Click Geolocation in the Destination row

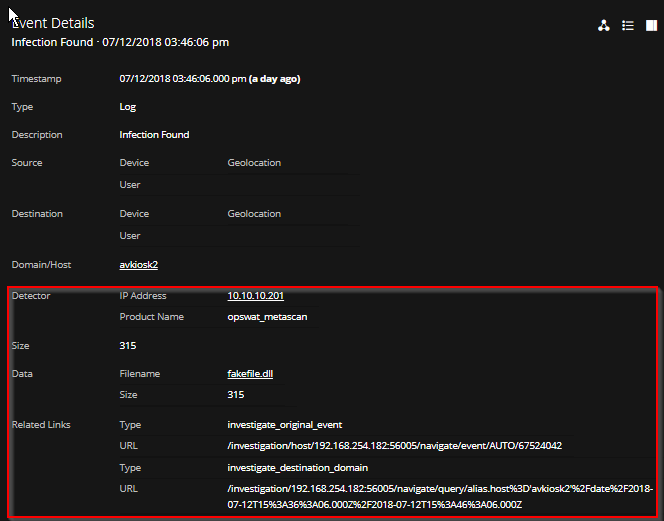254,214
